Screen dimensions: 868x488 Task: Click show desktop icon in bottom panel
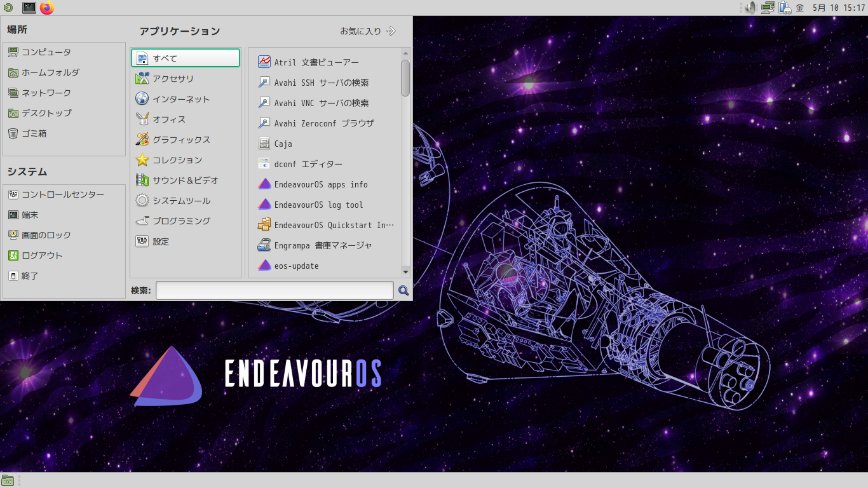(x=8, y=480)
